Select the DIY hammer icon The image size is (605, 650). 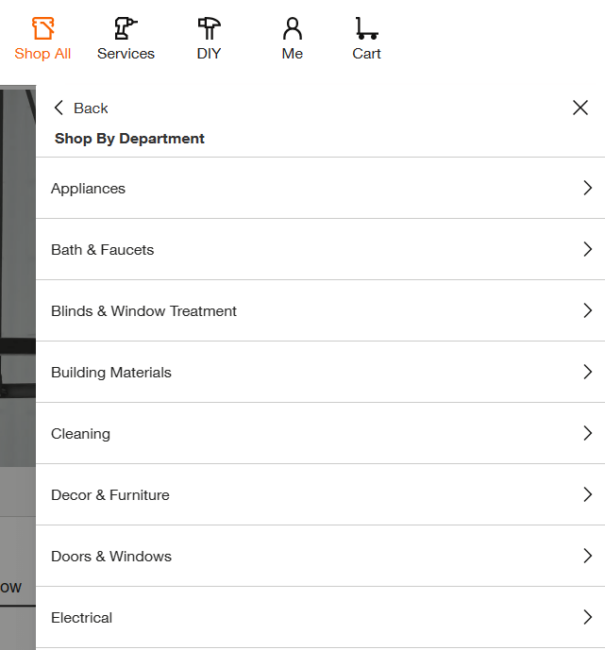coord(209,28)
